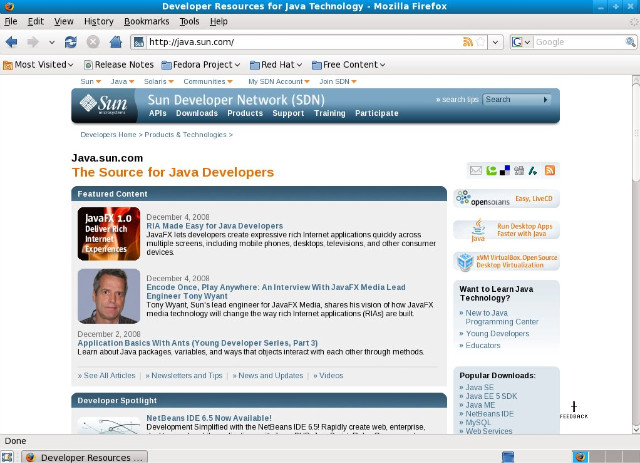
Task: Click into the Google search box
Action: point(579,42)
